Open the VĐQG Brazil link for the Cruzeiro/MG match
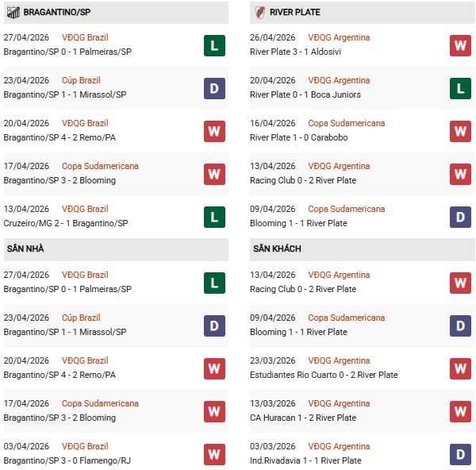This screenshot has width=476, height=470. pyautogui.click(x=85, y=209)
